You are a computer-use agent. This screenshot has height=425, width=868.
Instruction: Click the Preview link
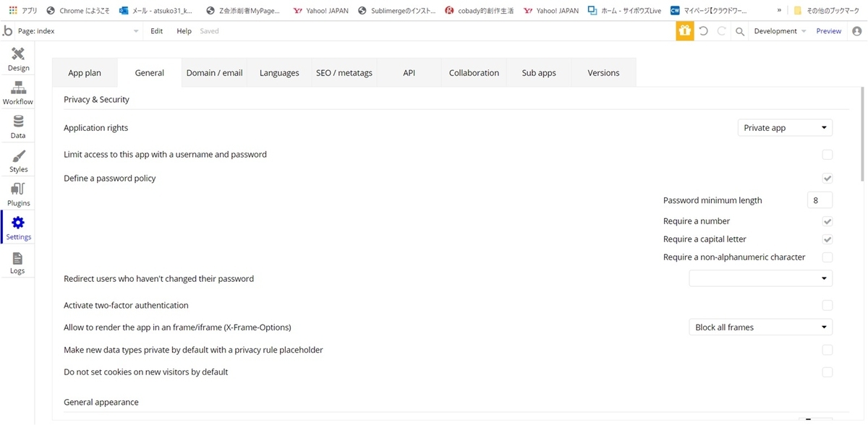[x=829, y=31]
